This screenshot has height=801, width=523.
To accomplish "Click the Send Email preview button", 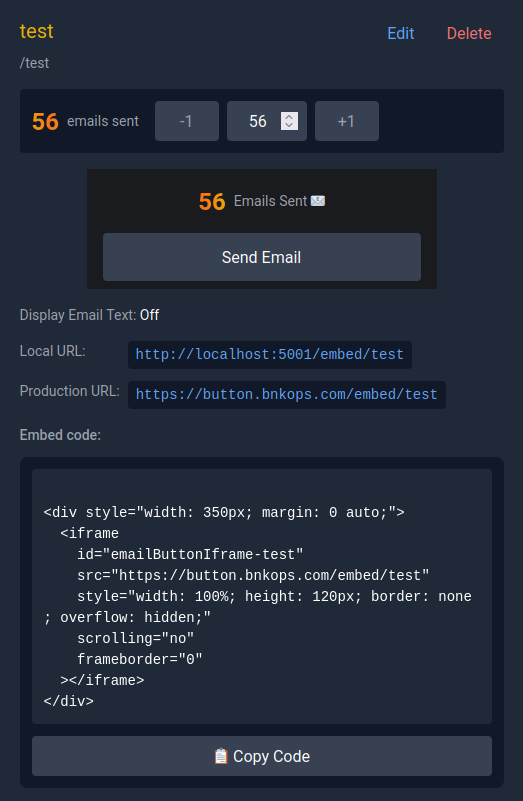I will [x=262, y=257].
